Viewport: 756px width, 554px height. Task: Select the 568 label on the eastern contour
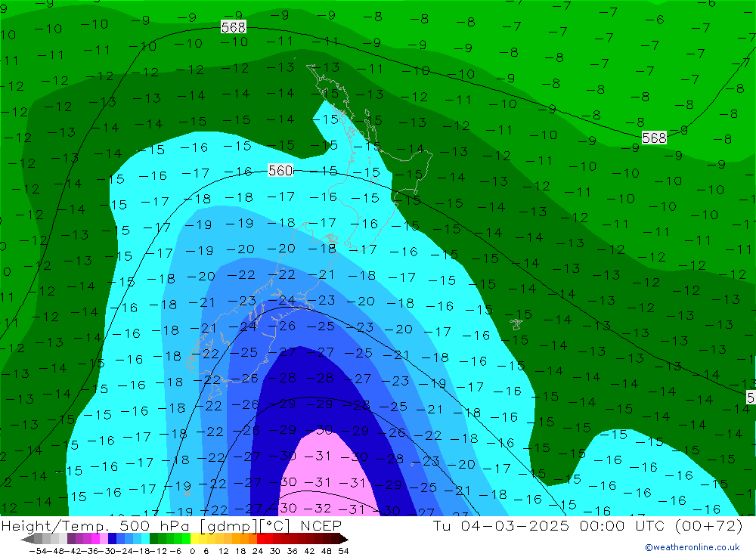654,138
